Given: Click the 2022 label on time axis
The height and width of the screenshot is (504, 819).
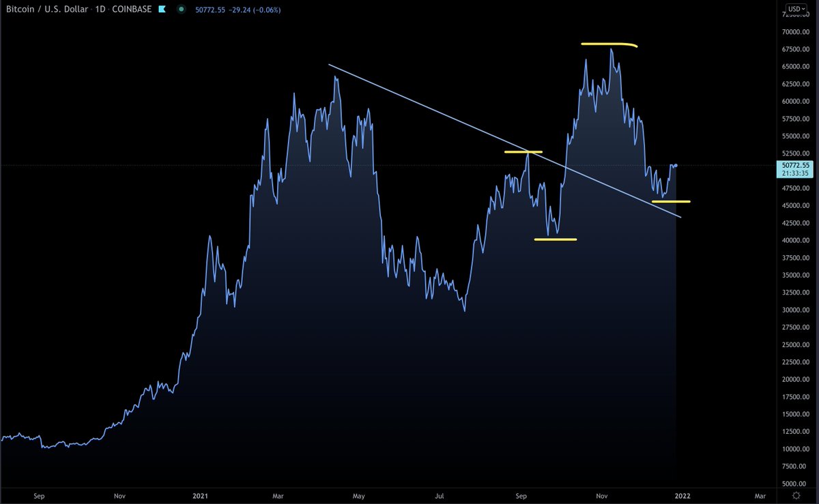Looking at the screenshot, I should [x=682, y=495].
